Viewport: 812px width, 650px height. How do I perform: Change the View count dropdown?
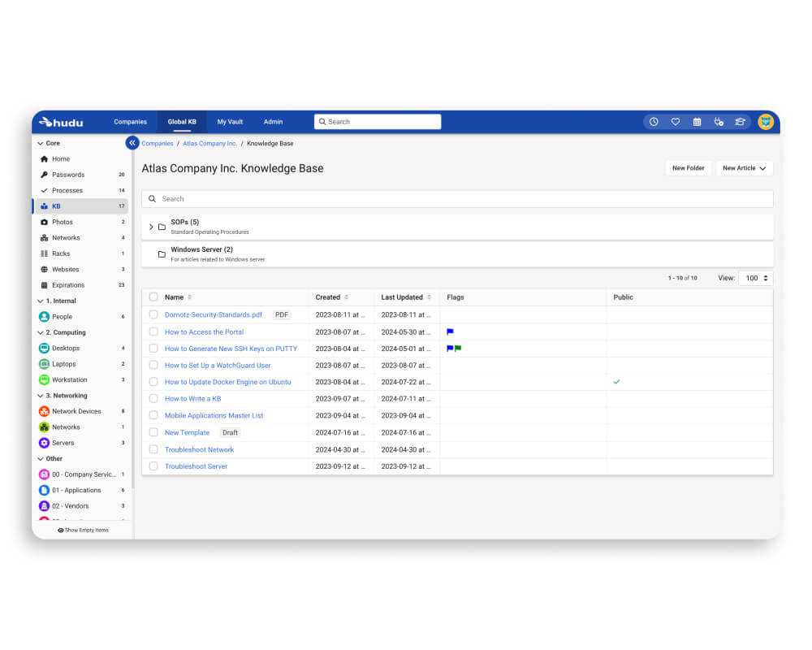point(756,279)
